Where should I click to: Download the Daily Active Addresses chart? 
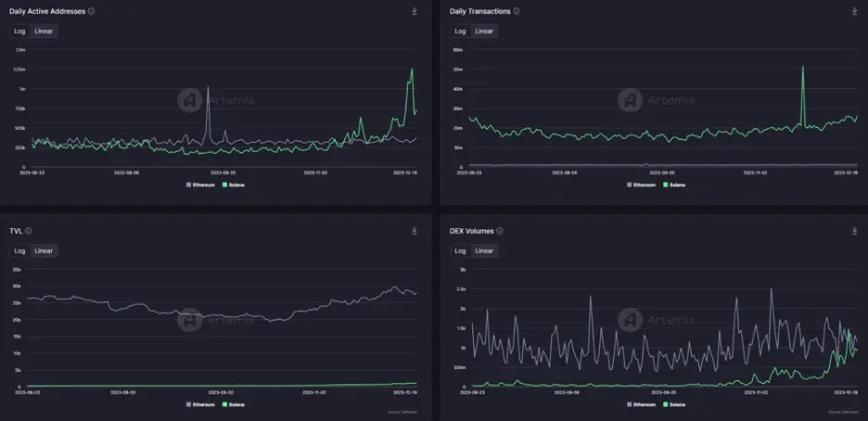[415, 11]
